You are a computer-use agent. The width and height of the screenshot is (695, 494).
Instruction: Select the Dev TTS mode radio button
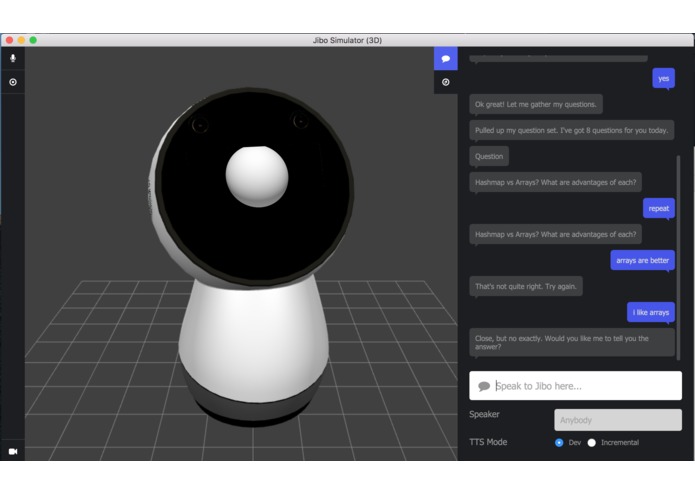coord(559,443)
